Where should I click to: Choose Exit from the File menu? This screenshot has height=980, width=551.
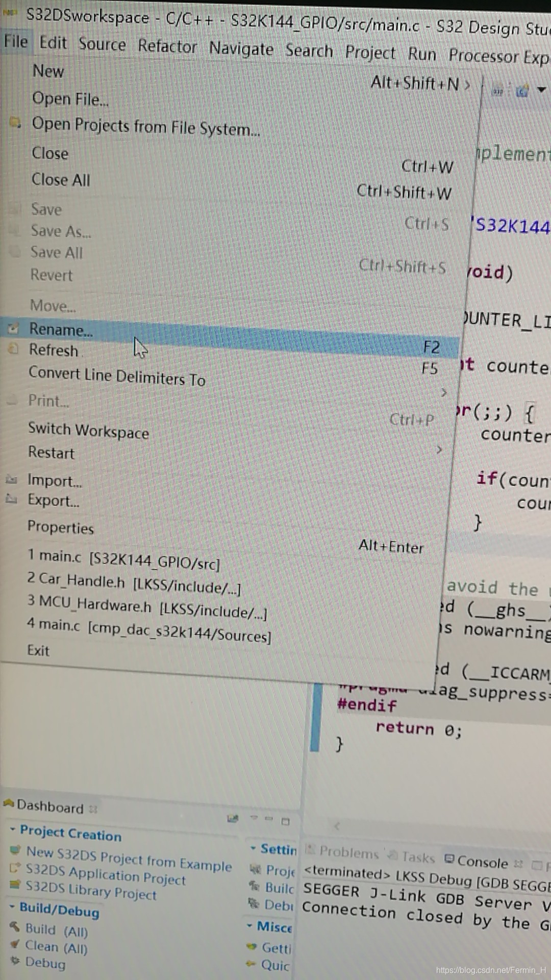tap(38, 650)
